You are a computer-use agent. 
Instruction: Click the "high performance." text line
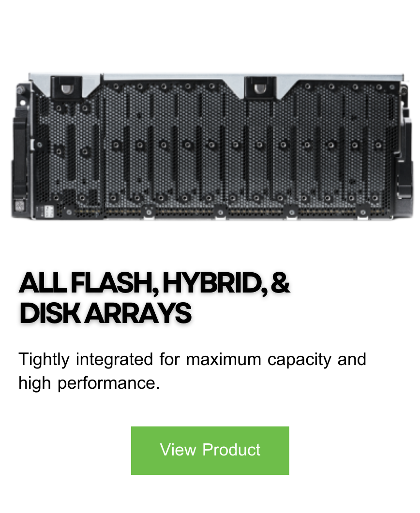click(89, 383)
